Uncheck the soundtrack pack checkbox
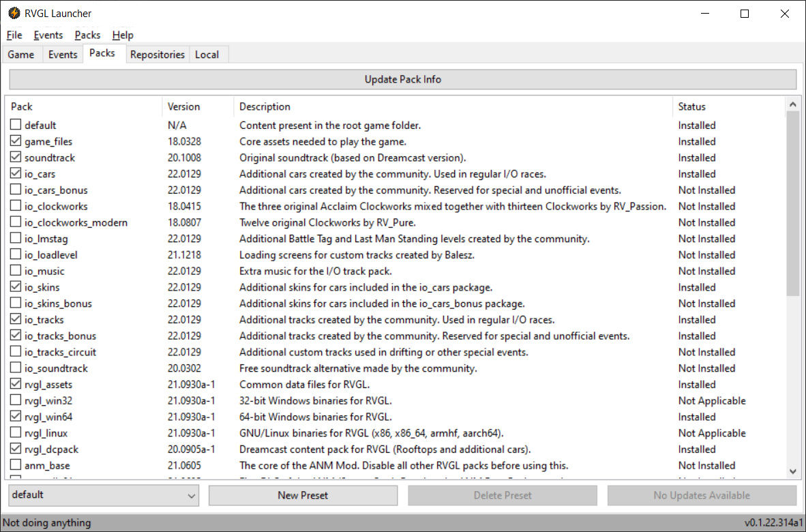806x532 pixels. tap(16, 157)
